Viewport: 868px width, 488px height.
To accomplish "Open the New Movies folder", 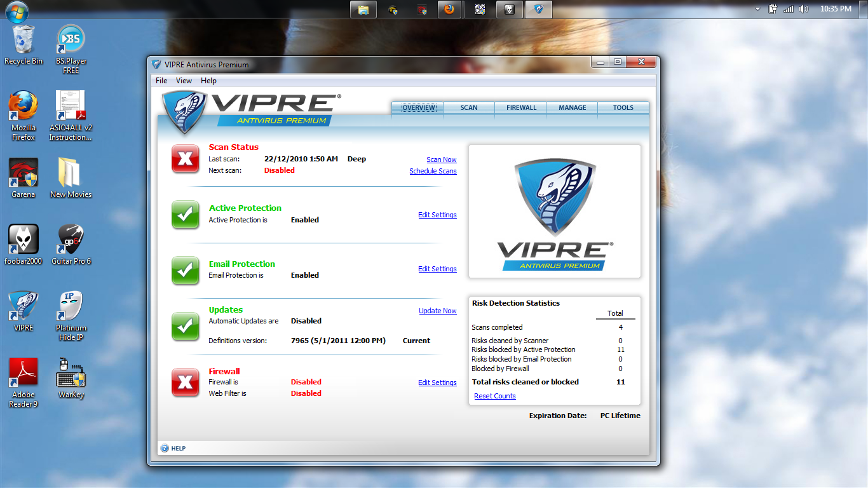I will pos(71,178).
